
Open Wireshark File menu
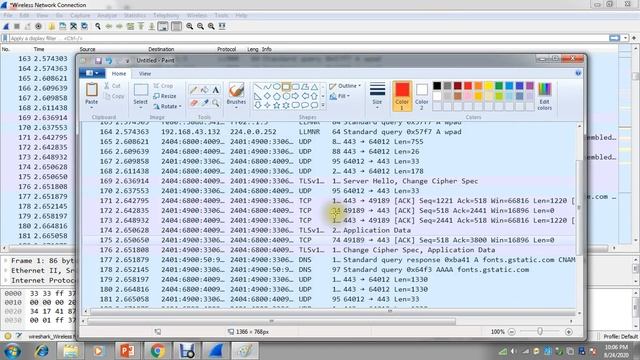(8, 16)
